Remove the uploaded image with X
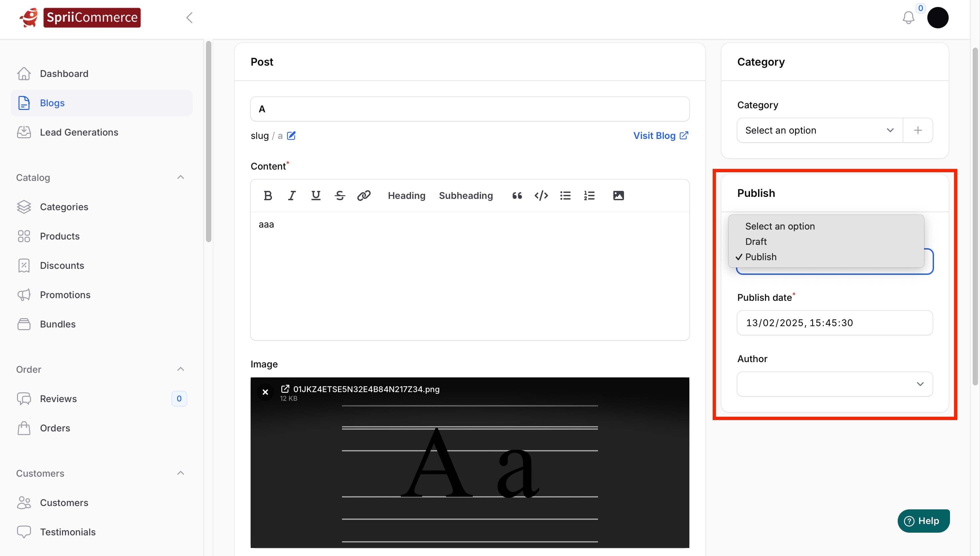The width and height of the screenshot is (980, 556). (265, 392)
